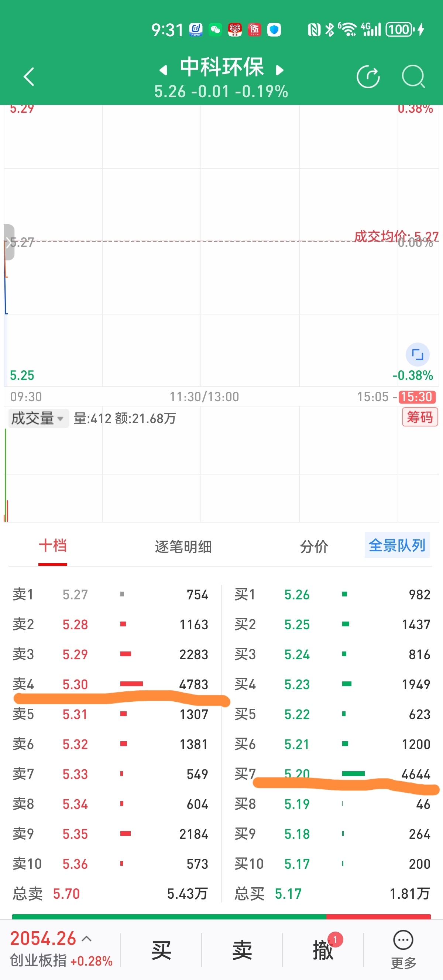Tap 总卖 average price 5.70
The height and width of the screenshot is (980, 443).
click(66, 893)
